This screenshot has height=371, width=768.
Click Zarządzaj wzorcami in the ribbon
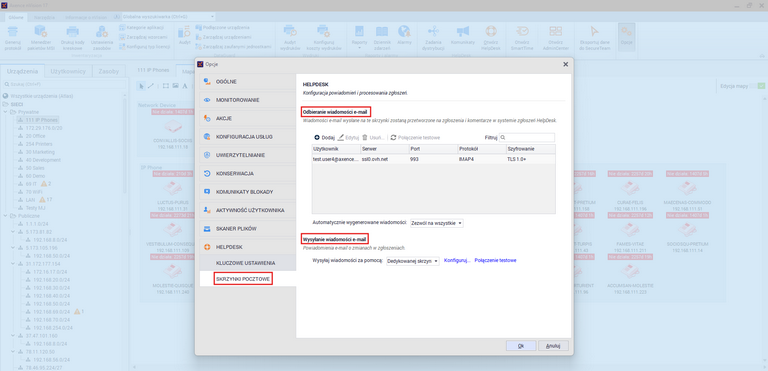pos(144,37)
